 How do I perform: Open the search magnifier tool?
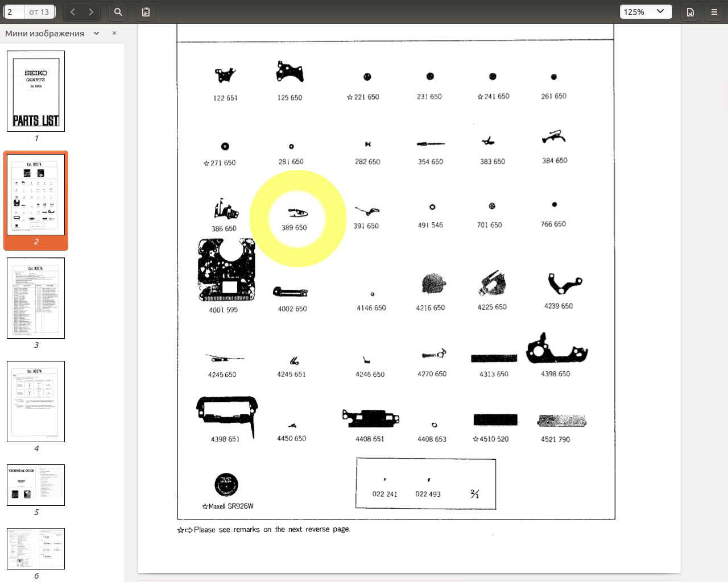tap(118, 11)
